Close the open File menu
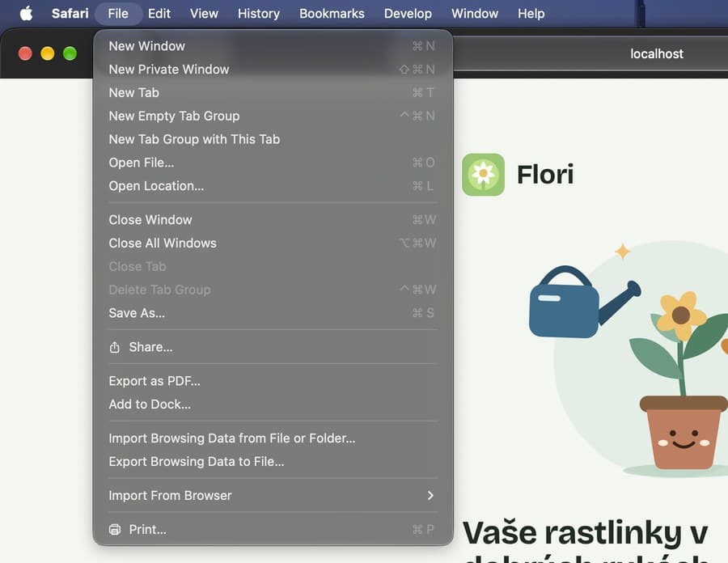The width and height of the screenshot is (728, 563). 118,14
